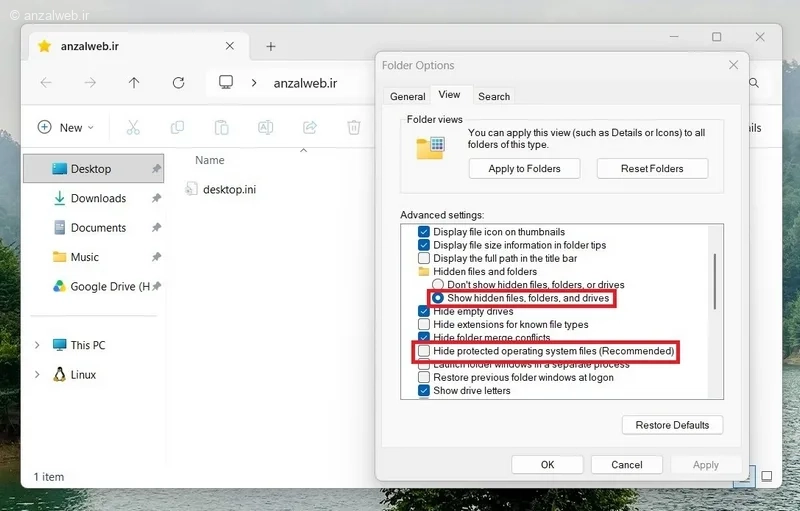
Task: Click anzalweb.ir in the address bar
Action: 305,83
